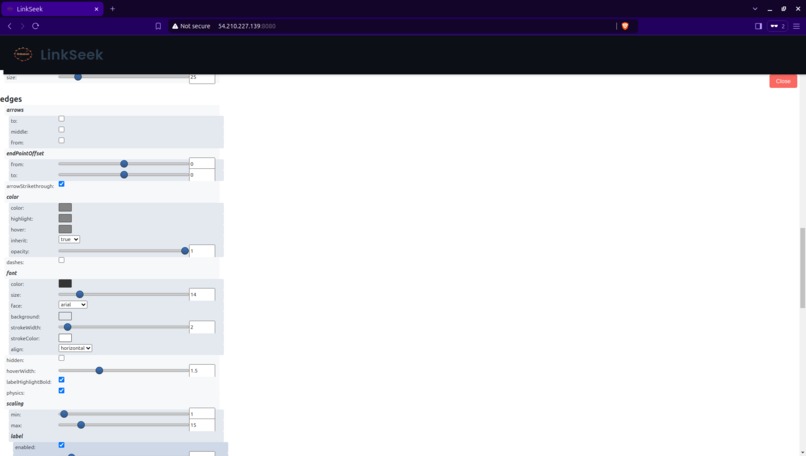806x456 pixels.
Task: Reload the current page
Action: (x=35, y=26)
